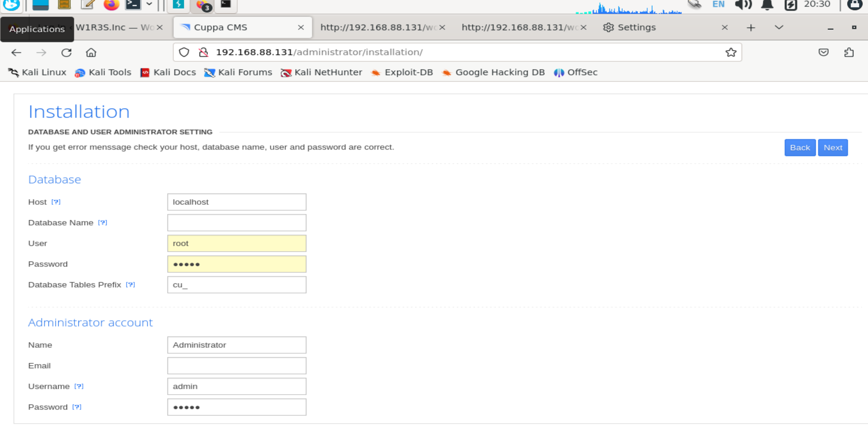Click the Database Name input field
The width and height of the screenshot is (868, 442).
click(x=237, y=223)
